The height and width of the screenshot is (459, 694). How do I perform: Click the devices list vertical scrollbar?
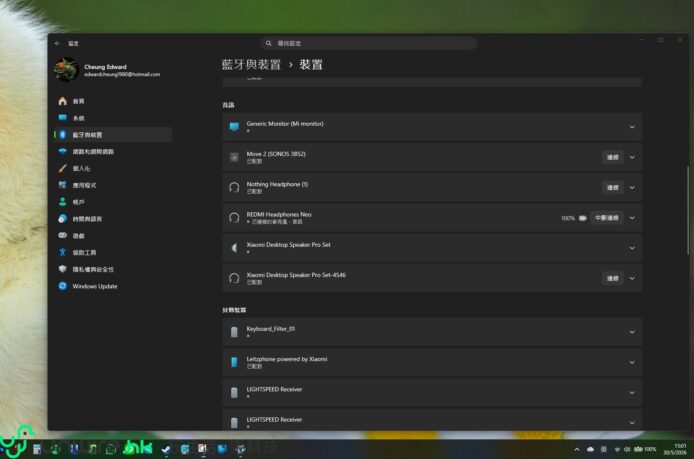pos(687,210)
